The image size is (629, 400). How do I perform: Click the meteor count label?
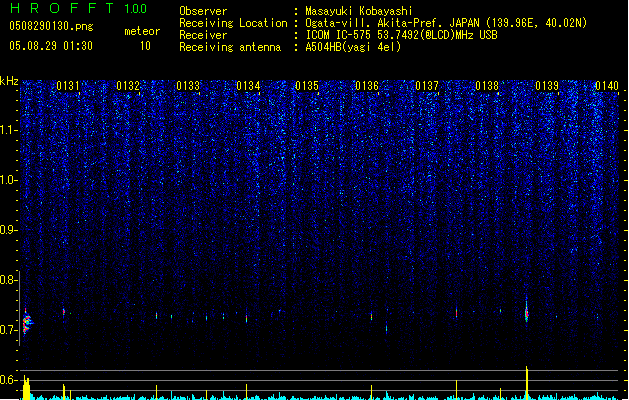(x=142, y=31)
